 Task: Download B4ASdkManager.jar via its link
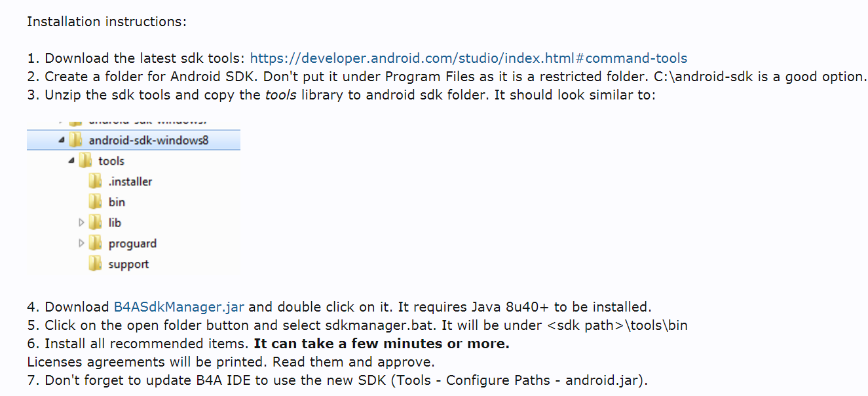pos(179,307)
